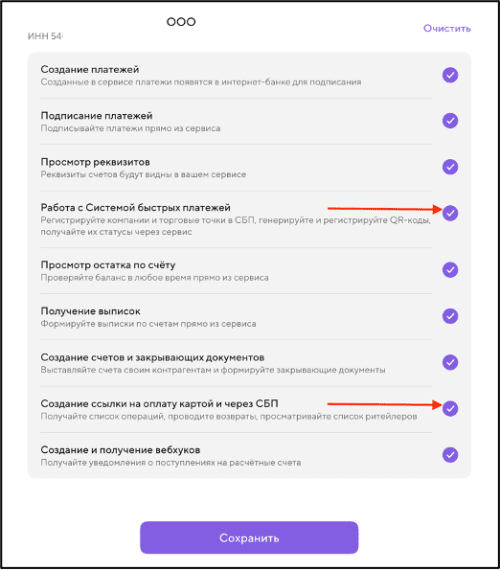Disable Создание ссылки на оплату картой checkmark
Image resolution: width=500 pixels, height=570 pixels.
[x=450, y=409]
